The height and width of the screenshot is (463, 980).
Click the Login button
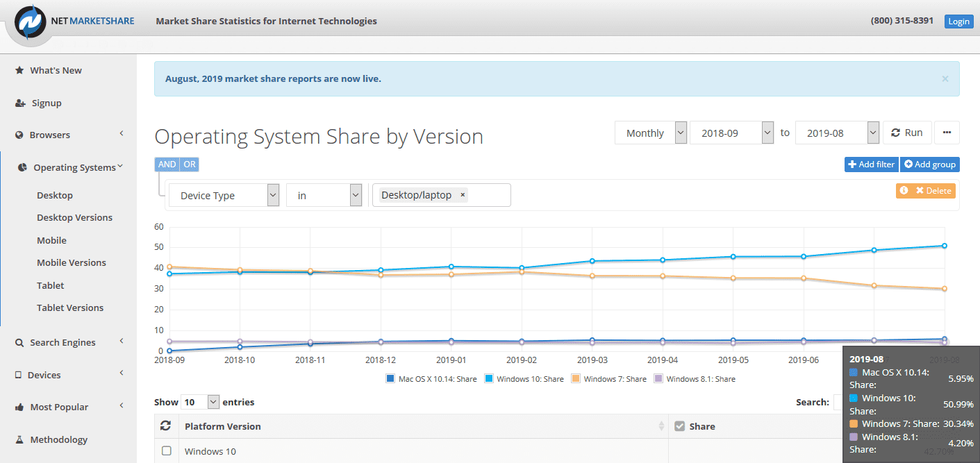pos(958,22)
